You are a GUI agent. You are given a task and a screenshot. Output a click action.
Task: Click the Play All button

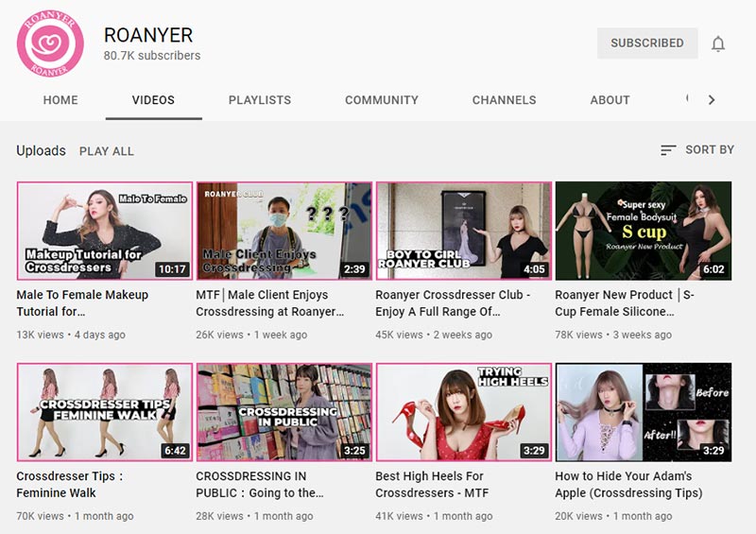click(107, 151)
